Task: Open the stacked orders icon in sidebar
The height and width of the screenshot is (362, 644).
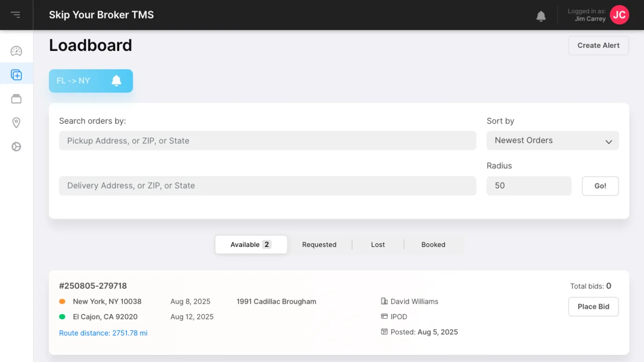Action: point(16,99)
